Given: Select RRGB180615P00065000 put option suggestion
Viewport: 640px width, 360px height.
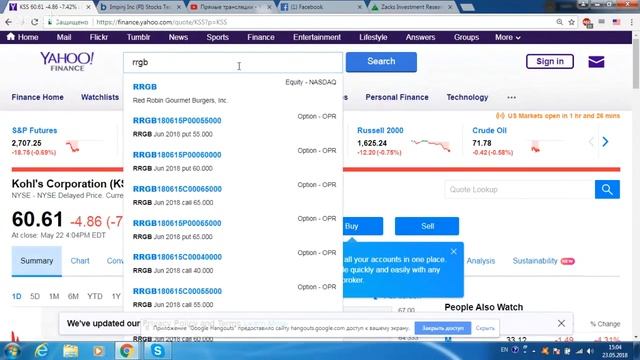Looking at the screenshot, I should [233, 229].
